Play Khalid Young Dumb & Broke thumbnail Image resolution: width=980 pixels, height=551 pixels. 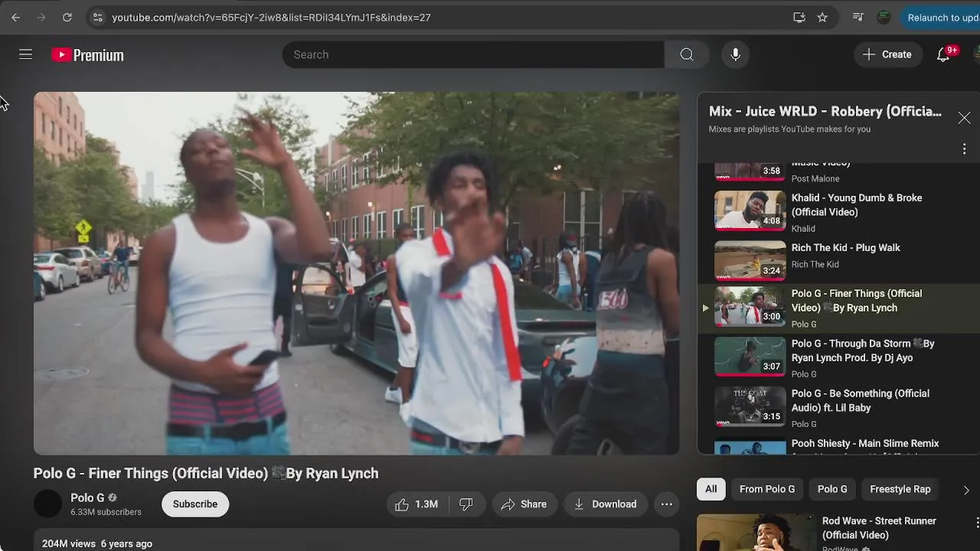[x=750, y=210]
